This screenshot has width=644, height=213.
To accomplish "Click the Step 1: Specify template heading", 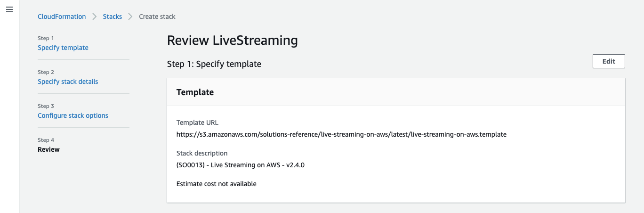I will point(214,64).
